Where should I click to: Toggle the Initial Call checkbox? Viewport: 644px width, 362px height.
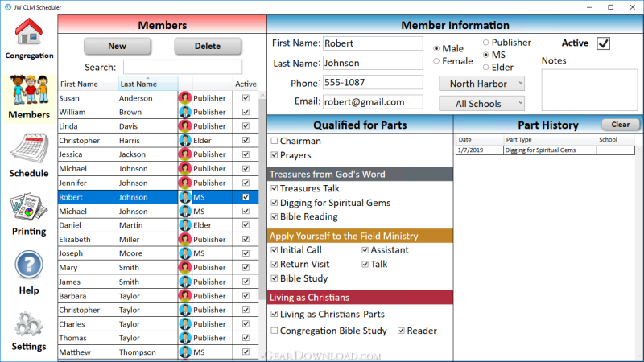(x=275, y=250)
